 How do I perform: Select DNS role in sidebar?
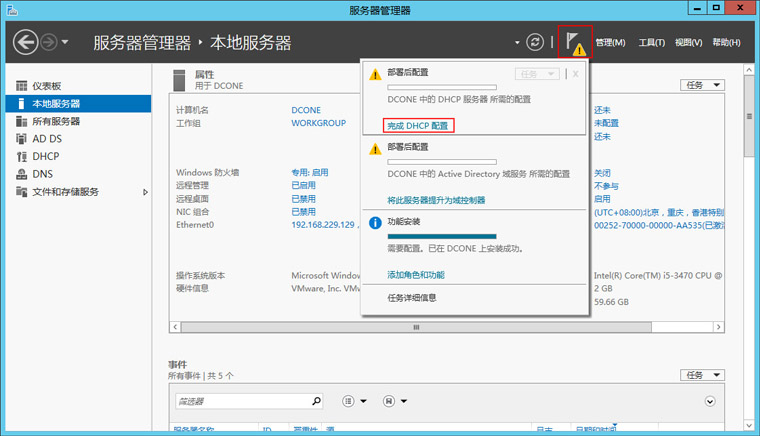(42, 174)
